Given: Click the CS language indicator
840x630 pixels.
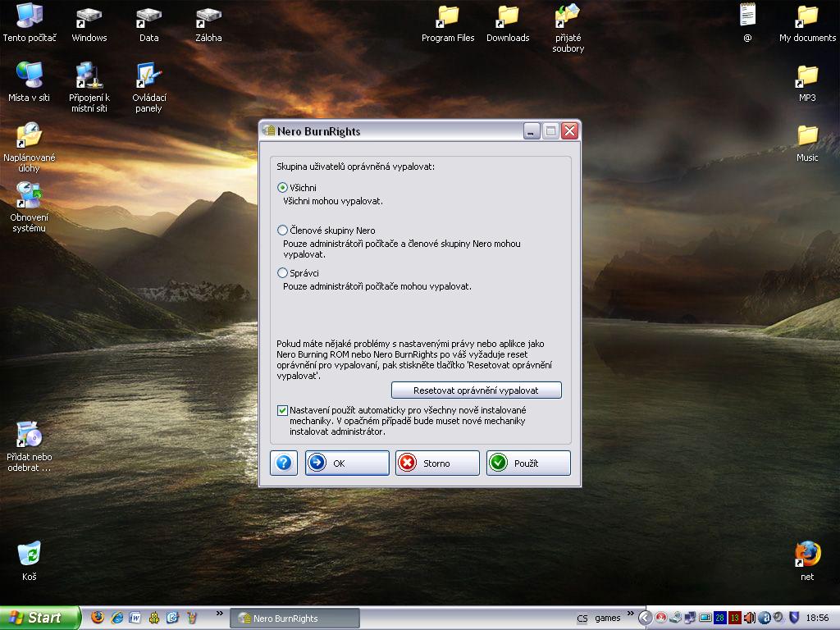Looking at the screenshot, I should coord(582,619).
